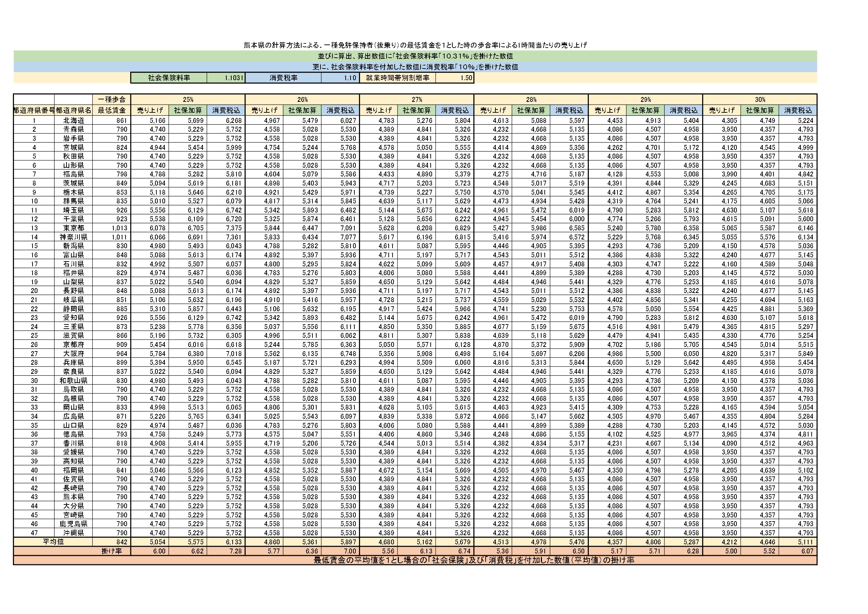Click the 社会保険料率 label cell
The width and height of the screenshot is (868, 614).
point(169,78)
